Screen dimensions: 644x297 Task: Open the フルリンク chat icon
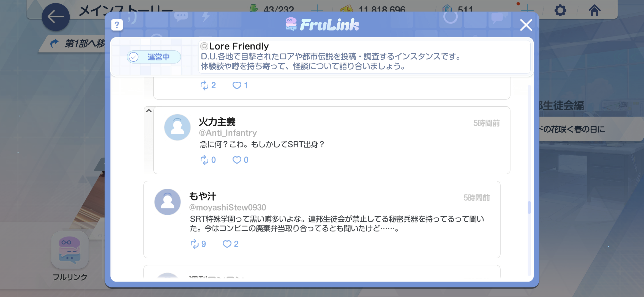(70, 250)
